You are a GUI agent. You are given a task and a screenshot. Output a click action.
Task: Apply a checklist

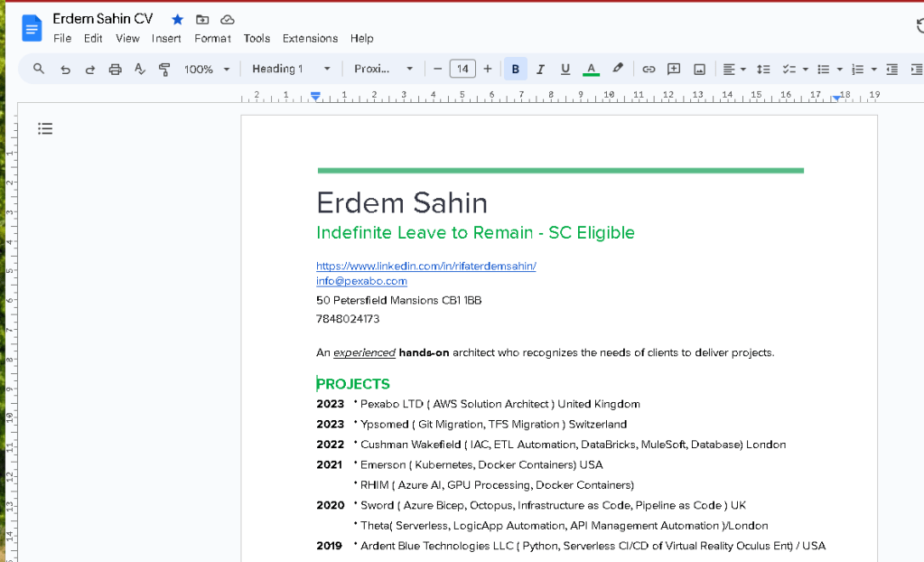pos(789,70)
